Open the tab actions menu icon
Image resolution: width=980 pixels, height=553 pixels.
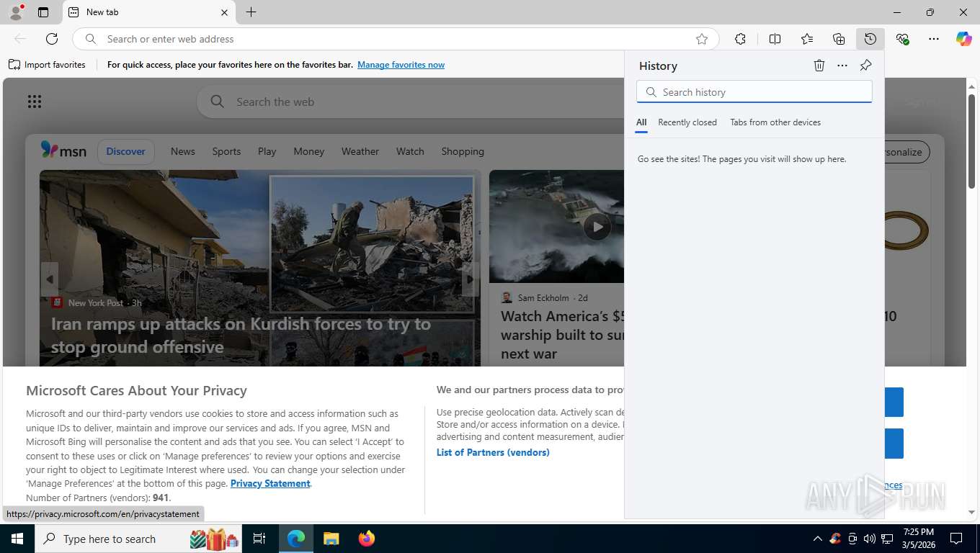[43, 12]
